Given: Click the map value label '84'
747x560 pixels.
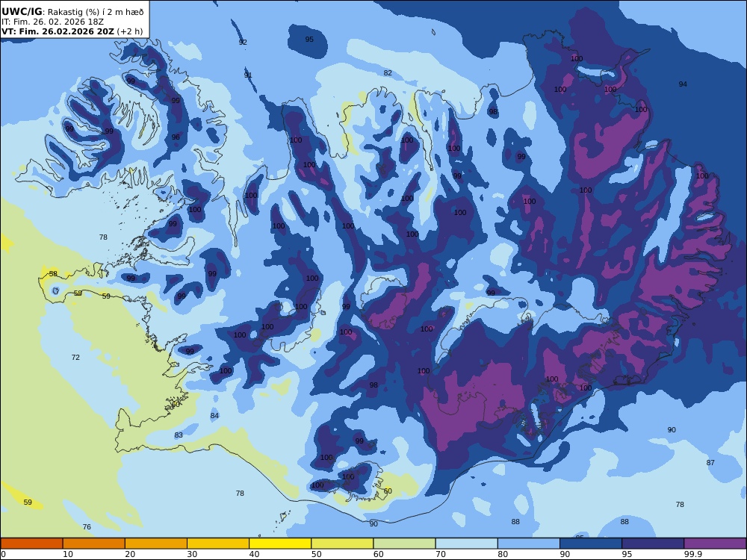Looking at the screenshot, I should (x=215, y=416).
